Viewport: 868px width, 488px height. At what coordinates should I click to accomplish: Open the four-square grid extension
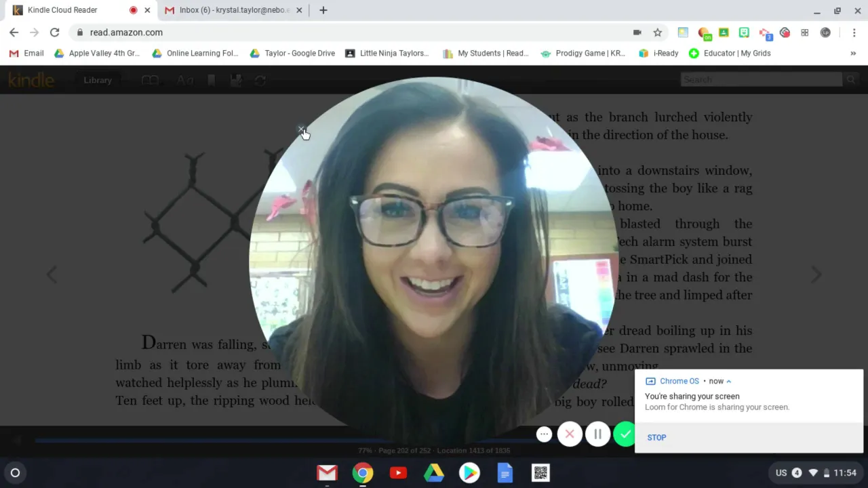[805, 32]
